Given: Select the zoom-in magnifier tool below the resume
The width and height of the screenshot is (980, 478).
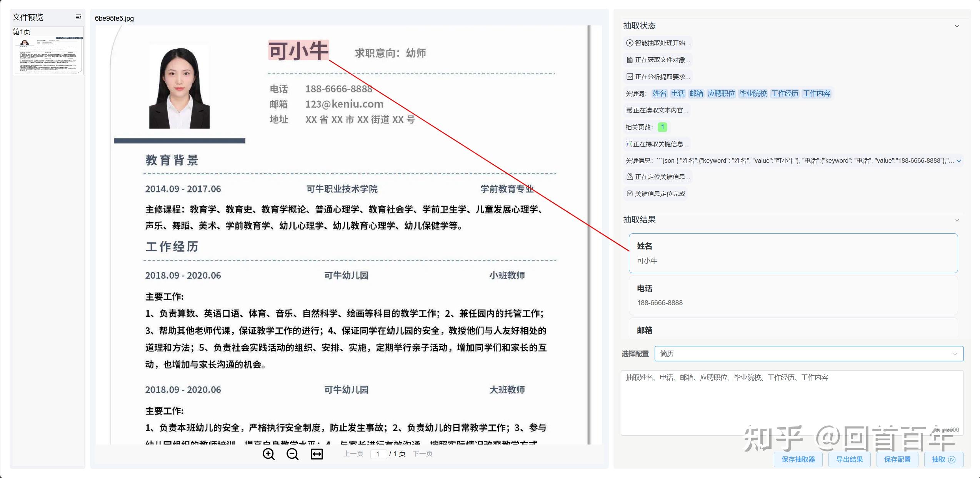Looking at the screenshot, I should point(269,454).
